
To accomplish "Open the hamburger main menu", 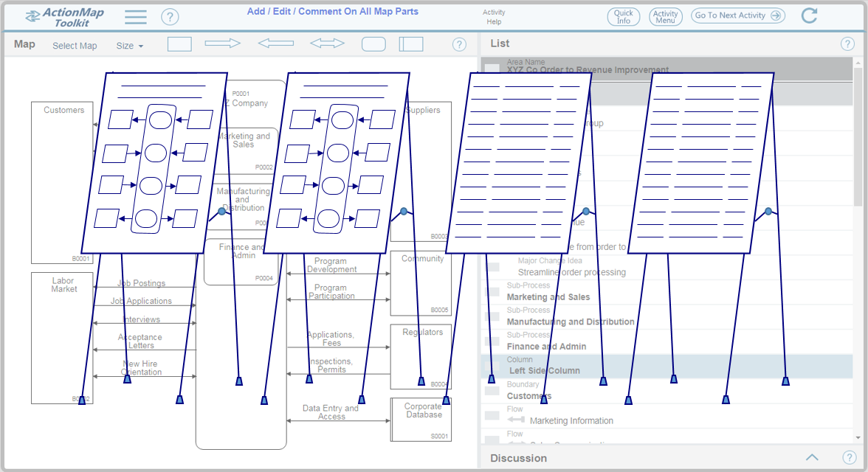I will point(136,17).
